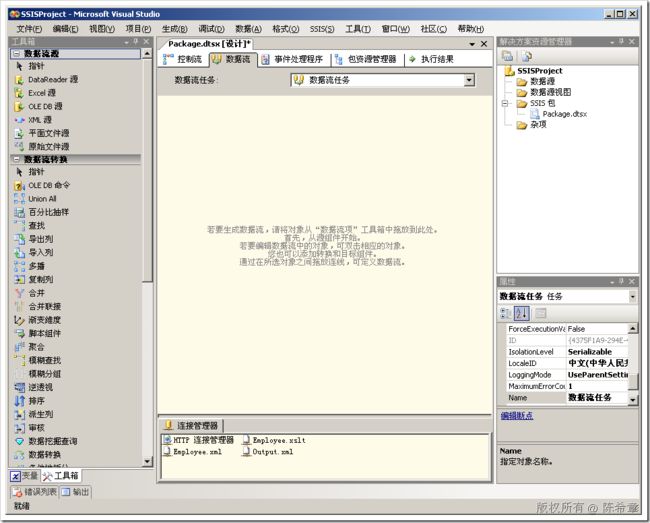Select the 复制列 transformation icon
Screen dimensions: 650x523
click(19, 279)
